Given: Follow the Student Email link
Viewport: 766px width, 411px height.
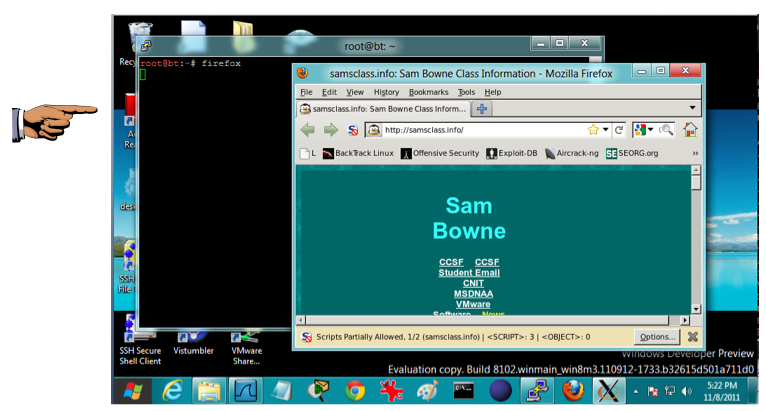Looking at the screenshot, I should coord(469,273).
